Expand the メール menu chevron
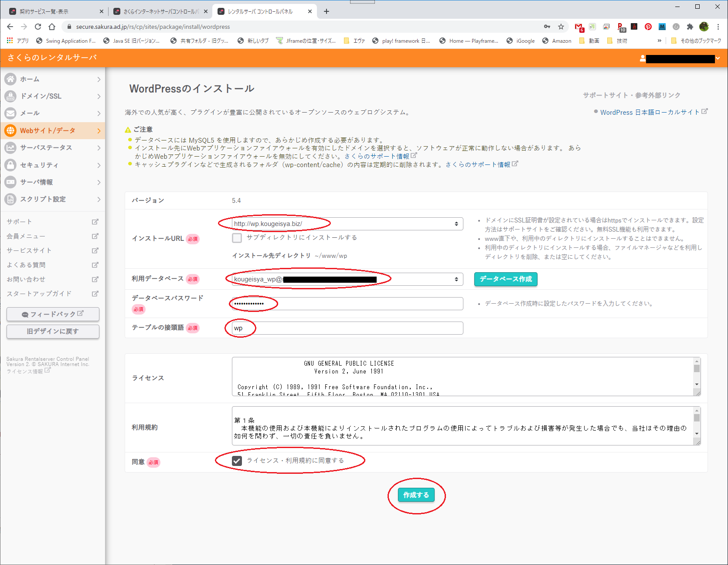This screenshot has width=728, height=565. coord(99,113)
